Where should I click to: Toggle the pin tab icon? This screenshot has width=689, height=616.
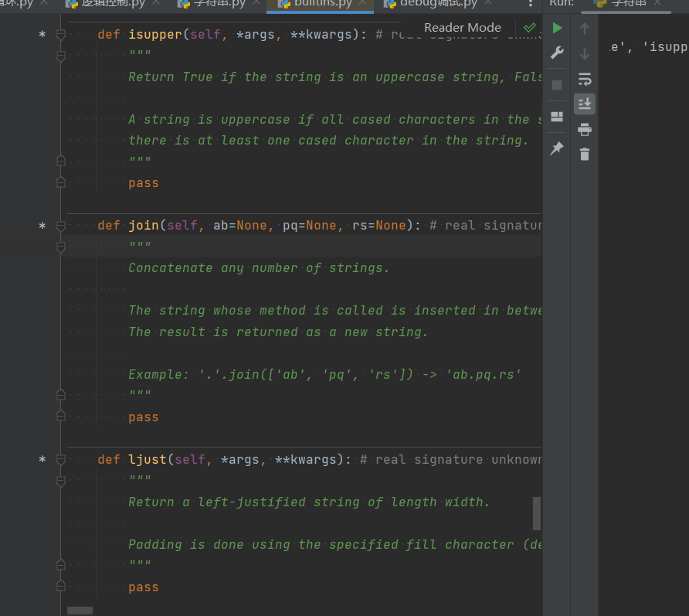click(557, 148)
